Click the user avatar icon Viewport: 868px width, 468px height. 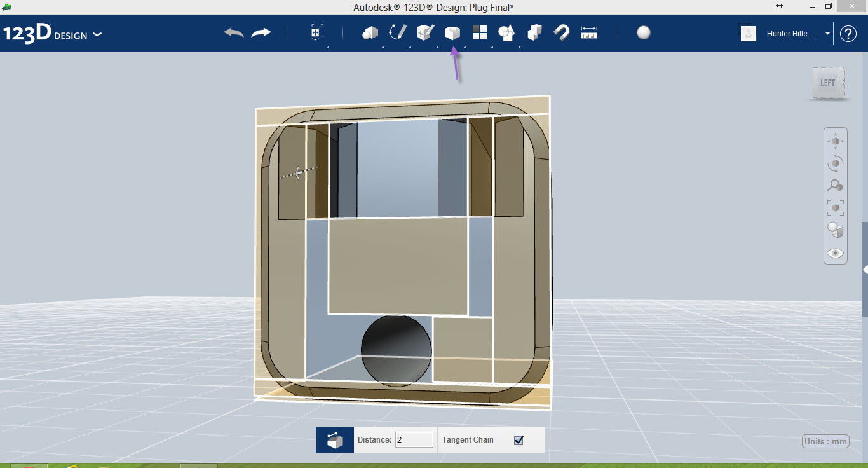(749, 33)
